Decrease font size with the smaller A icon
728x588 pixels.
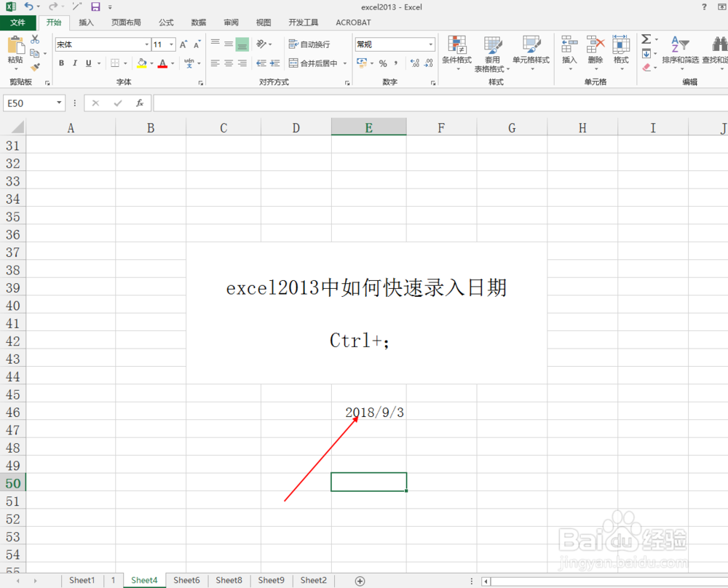coord(197,44)
